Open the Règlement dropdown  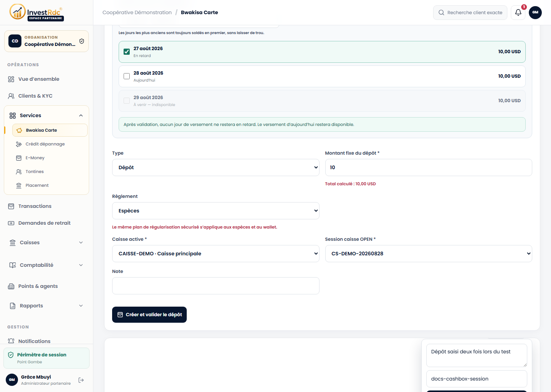(x=216, y=211)
